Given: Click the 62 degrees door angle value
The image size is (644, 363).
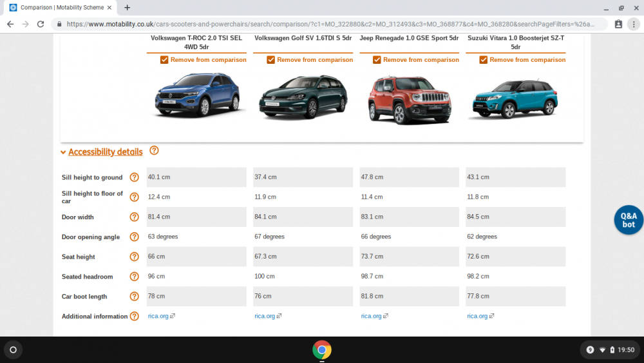Looking at the screenshot, I should 482,237.
